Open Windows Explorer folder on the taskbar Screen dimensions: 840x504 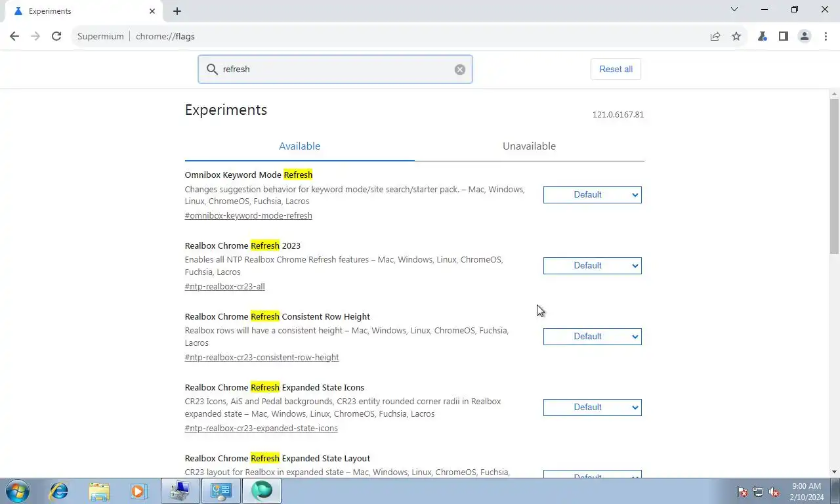point(99,491)
